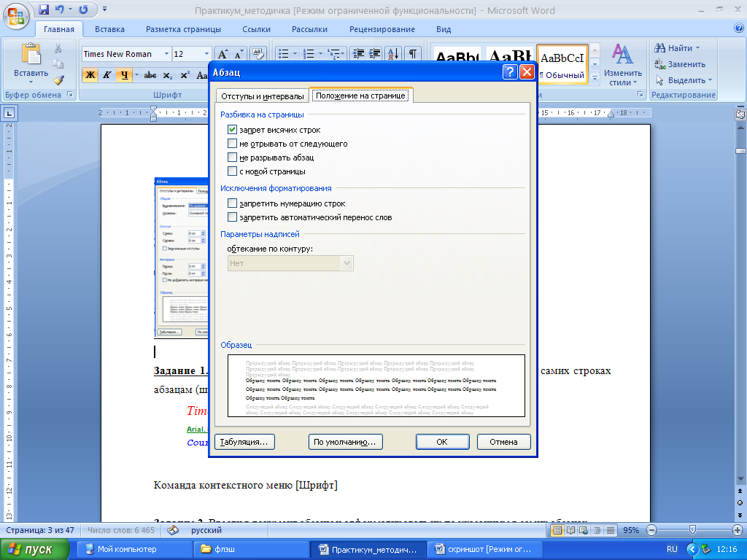This screenshot has width=747, height=560.
Task: Open Изменить стили menu
Action: pyautogui.click(x=623, y=65)
